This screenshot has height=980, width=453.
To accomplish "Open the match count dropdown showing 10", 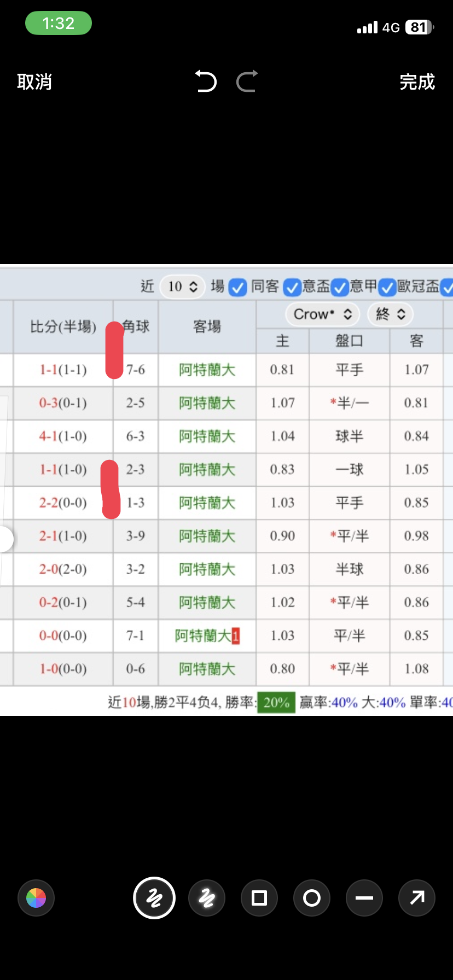I will click(x=182, y=287).
